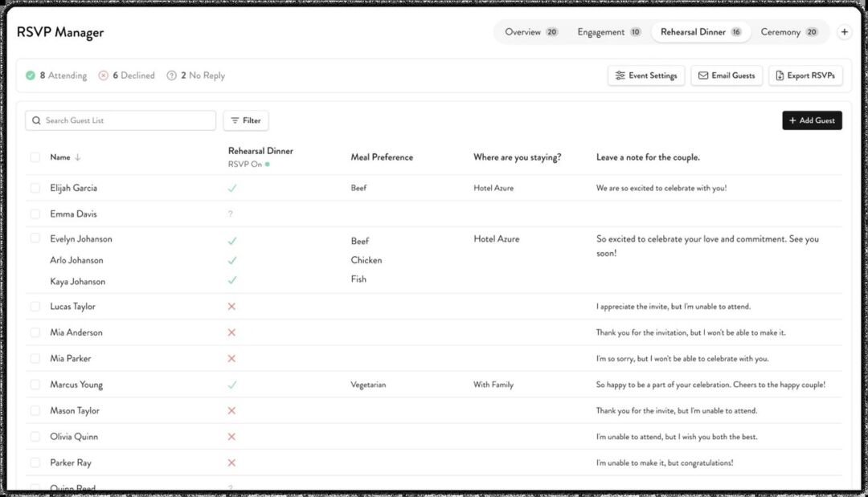Click the Rehearsal Dinner column header
This screenshot has height=497, width=868.
coord(260,151)
